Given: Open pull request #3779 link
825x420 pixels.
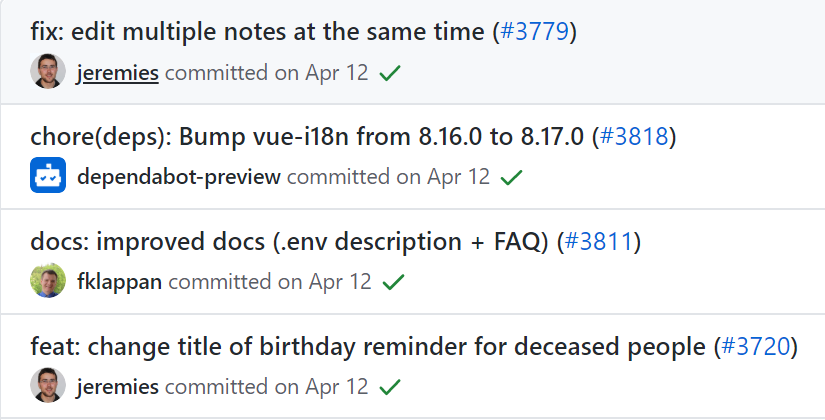Looking at the screenshot, I should 534,32.
